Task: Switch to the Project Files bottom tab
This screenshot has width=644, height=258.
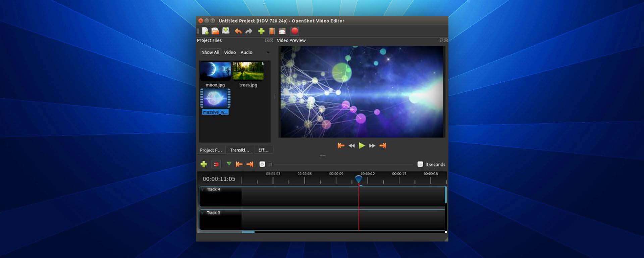Action: [211, 150]
